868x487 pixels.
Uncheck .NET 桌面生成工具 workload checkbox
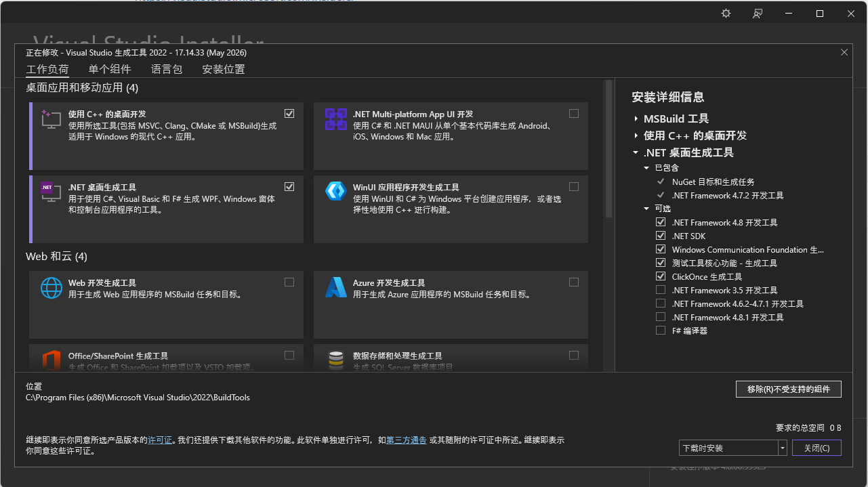pos(289,187)
